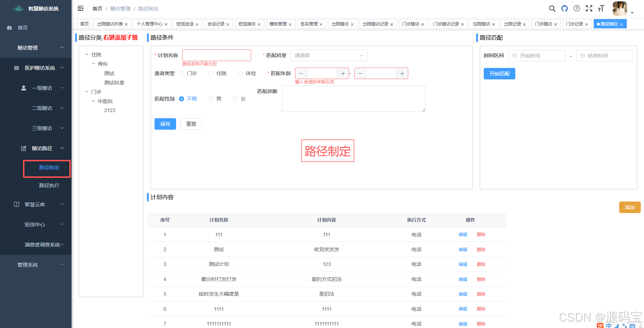This screenshot has height=328, width=644.
Task: Open user avatar menu
Action: (x=620, y=9)
